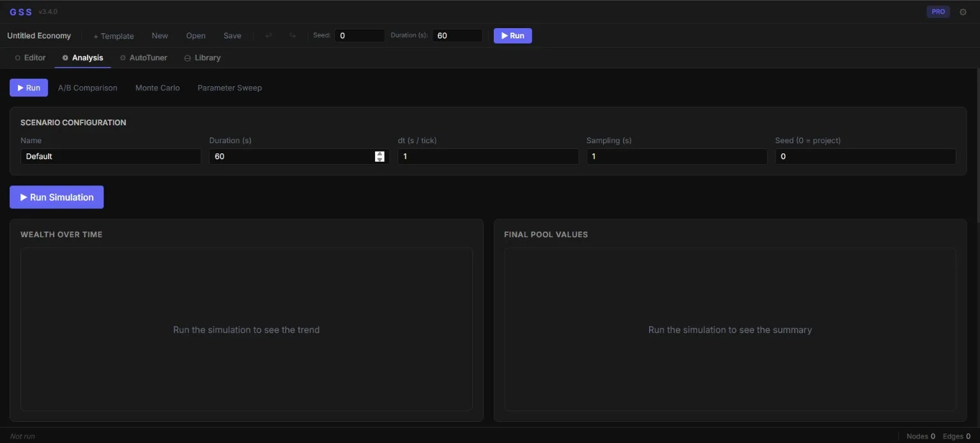
Task: Create a New economy
Action: coord(160,36)
